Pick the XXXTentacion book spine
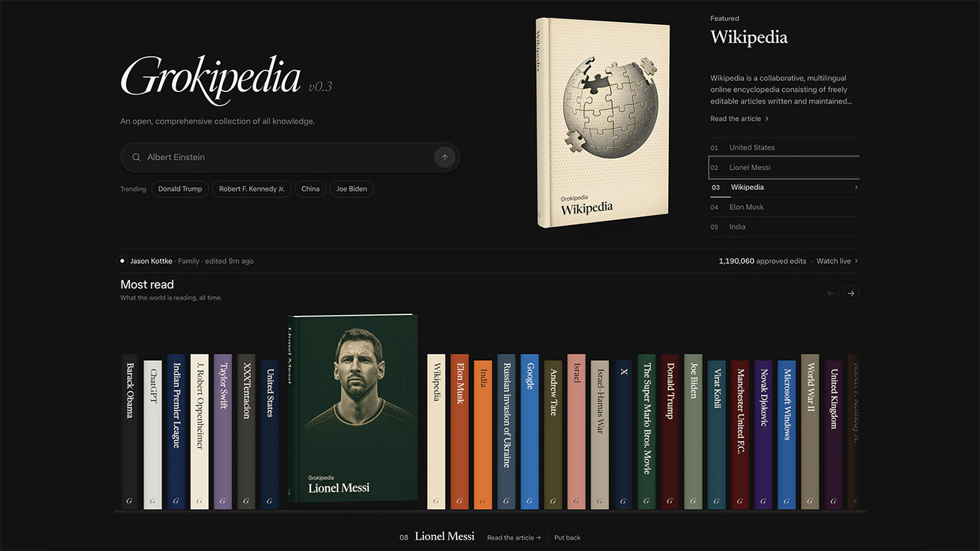 tap(246, 432)
